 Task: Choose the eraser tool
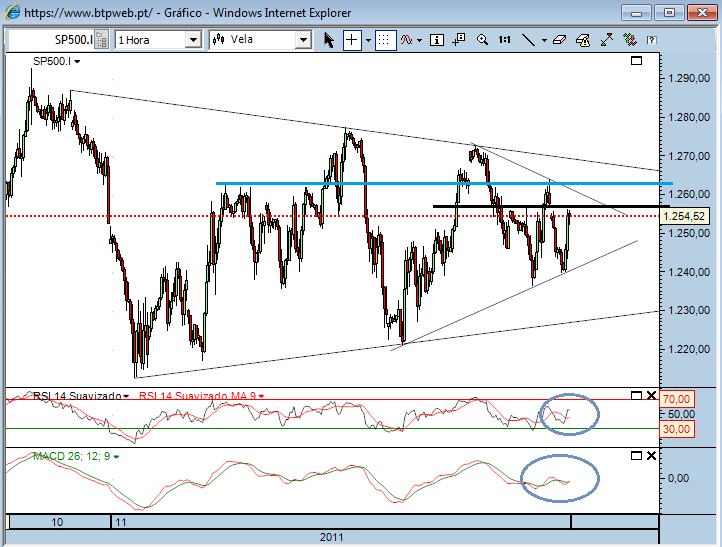coord(559,40)
